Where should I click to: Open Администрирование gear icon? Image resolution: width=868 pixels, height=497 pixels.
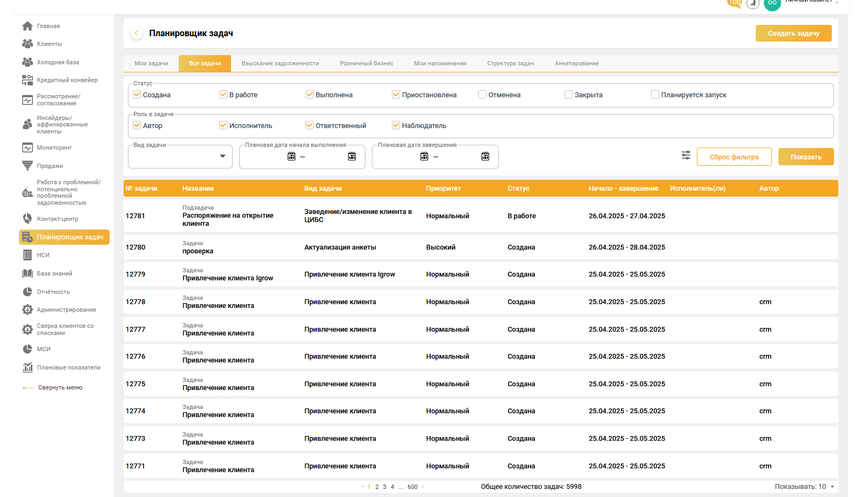[28, 310]
